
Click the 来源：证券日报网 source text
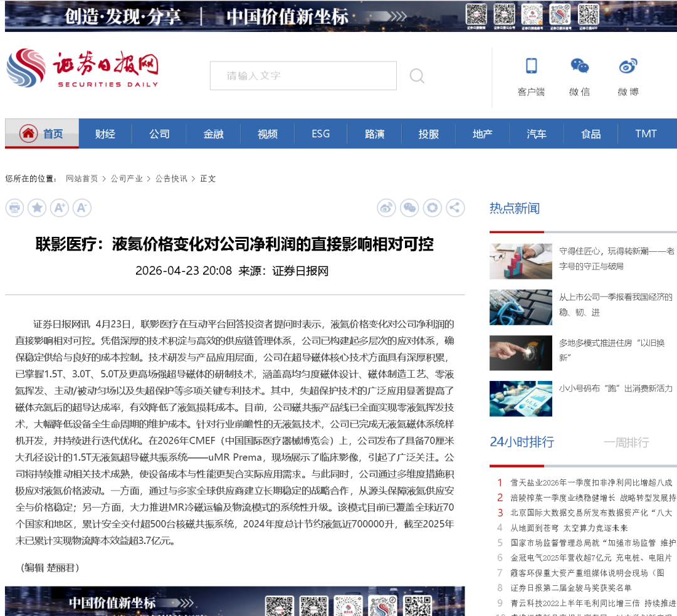pyautogui.click(x=284, y=271)
